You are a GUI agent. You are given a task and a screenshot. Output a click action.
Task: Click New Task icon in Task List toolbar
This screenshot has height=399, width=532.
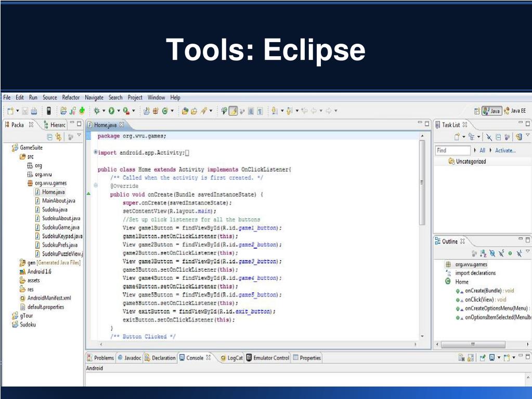click(457, 137)
